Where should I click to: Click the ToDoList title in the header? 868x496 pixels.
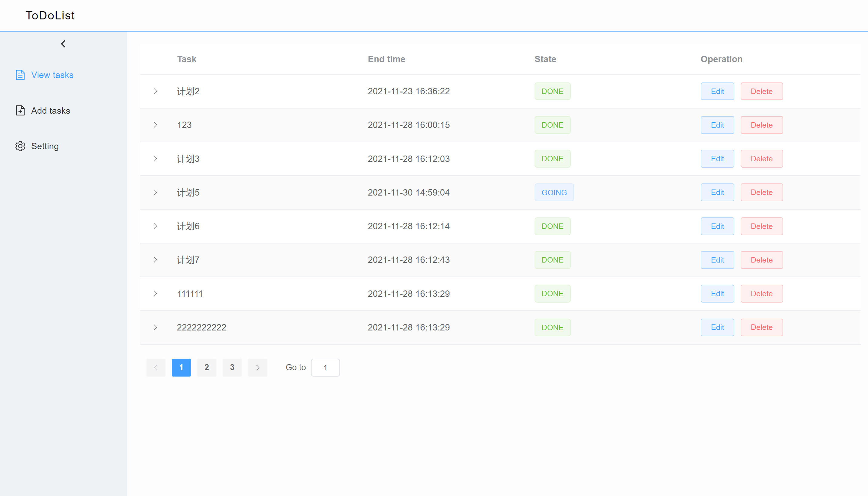coord(50,15)
